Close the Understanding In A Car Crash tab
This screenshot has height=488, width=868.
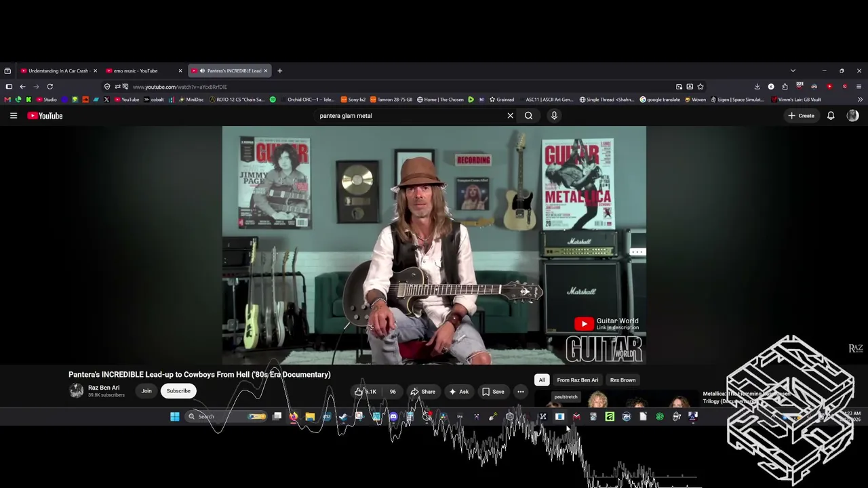(95, 70)
